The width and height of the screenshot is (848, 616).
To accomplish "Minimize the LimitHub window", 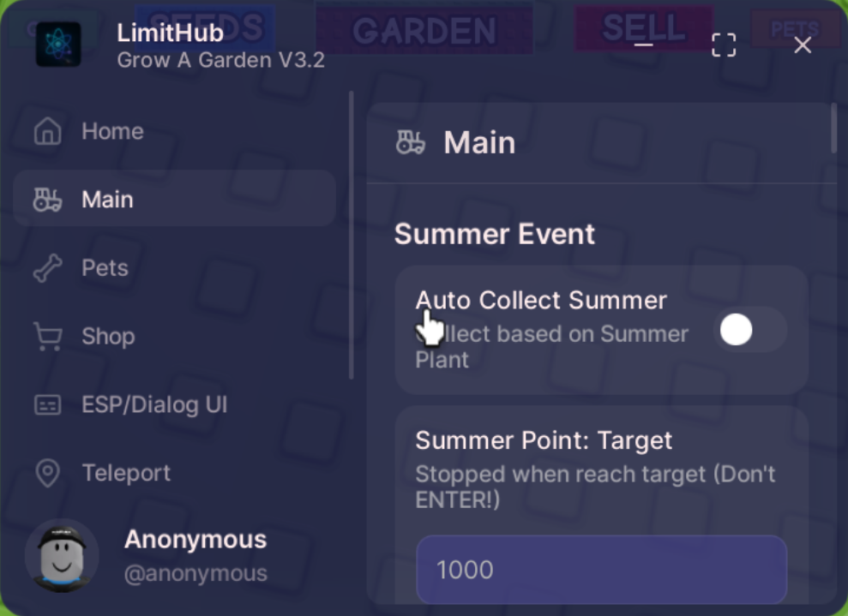I will pyautogui.click(x=644, y=45).
